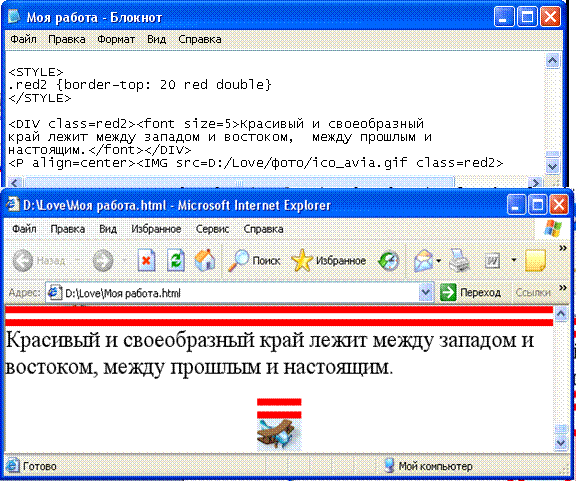576x481 pixels.
Task: Click inside the address field D:\Love\Моя работа.html
Action: tap(241, 293)
